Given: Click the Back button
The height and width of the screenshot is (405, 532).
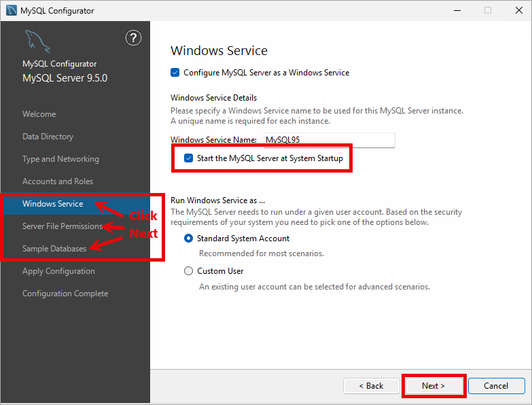Looking at the screenshot, I should (371, 386).
